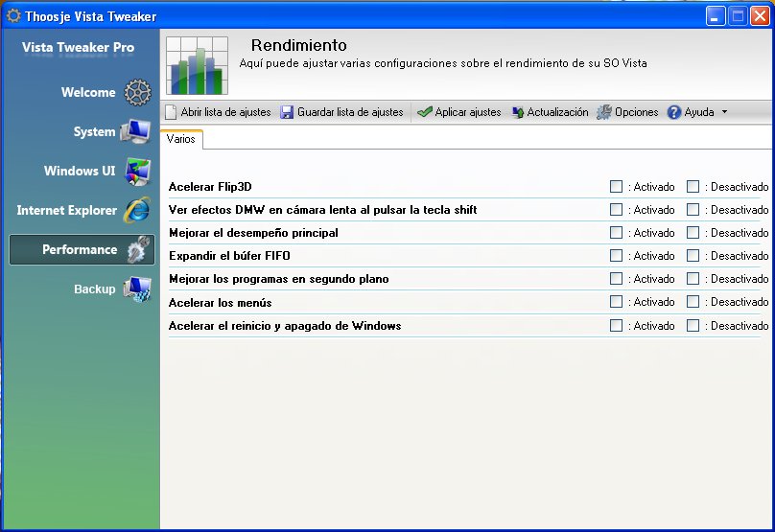Click the floppy disk save icon

(287, 112)
